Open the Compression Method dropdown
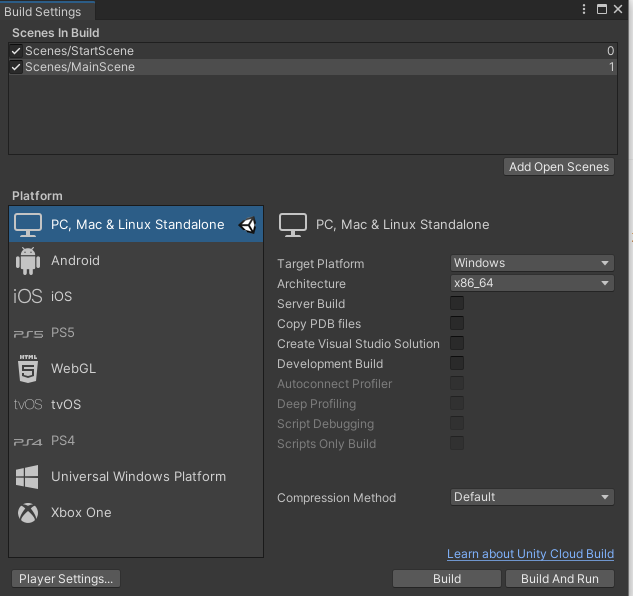 [x=532, y=497]
